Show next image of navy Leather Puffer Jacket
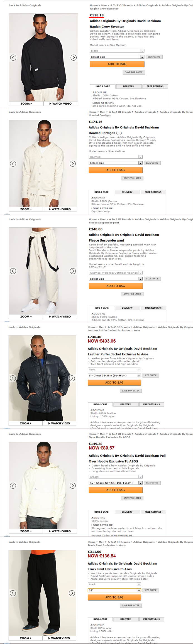The image size is (193, 644). tap(72, 378)
